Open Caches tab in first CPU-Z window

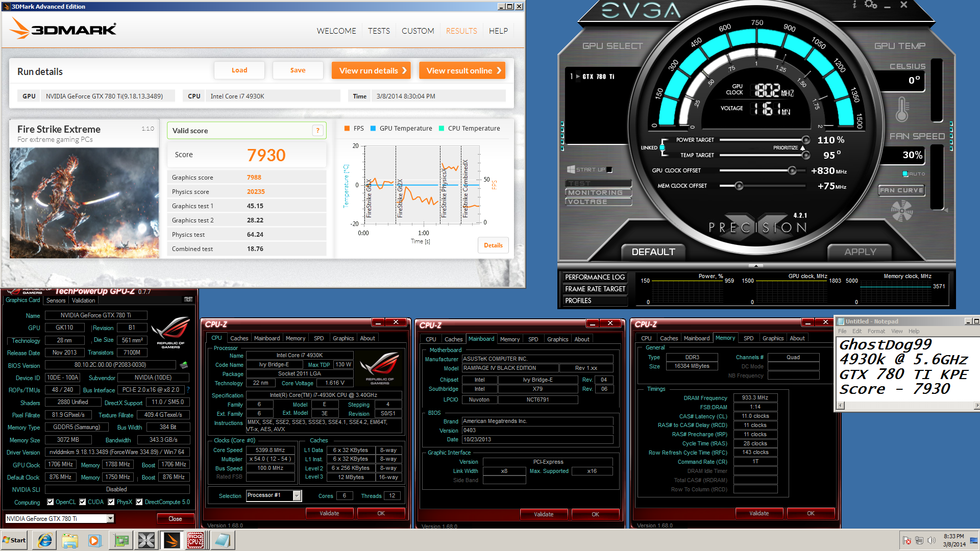(x=239, y=338)
